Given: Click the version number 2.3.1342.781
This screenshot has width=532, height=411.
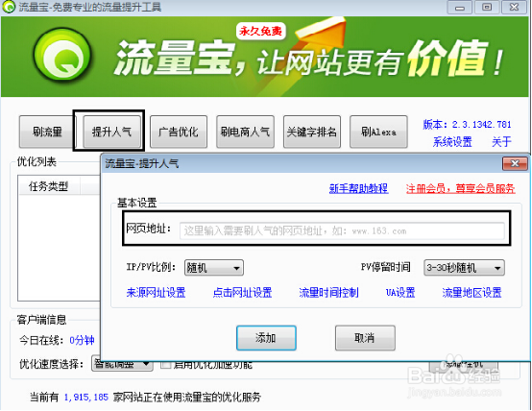Looking at the screenshot, I should [x=481, y=125].
